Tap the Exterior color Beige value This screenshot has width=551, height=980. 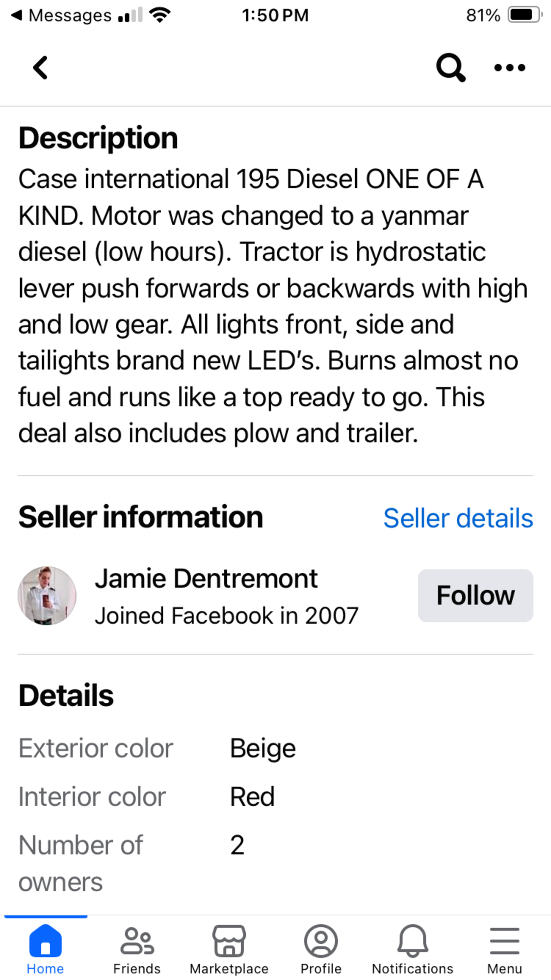(x=263, y=748)
